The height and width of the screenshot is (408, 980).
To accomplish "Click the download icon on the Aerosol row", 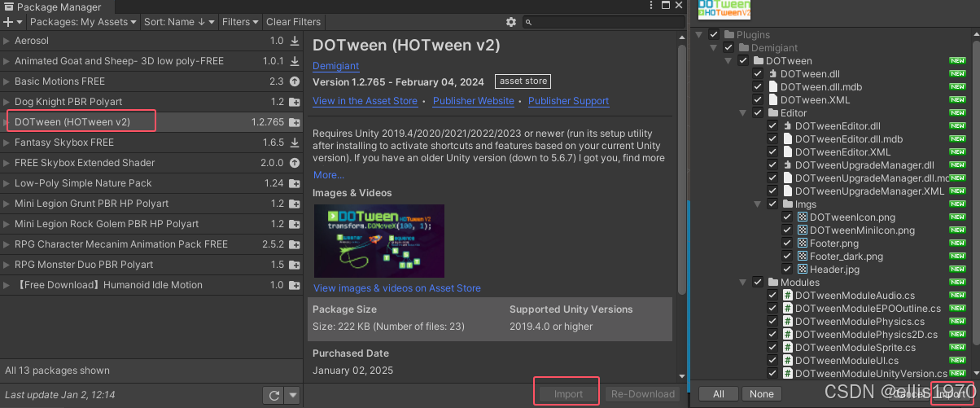I will click(x=295, y=41).
